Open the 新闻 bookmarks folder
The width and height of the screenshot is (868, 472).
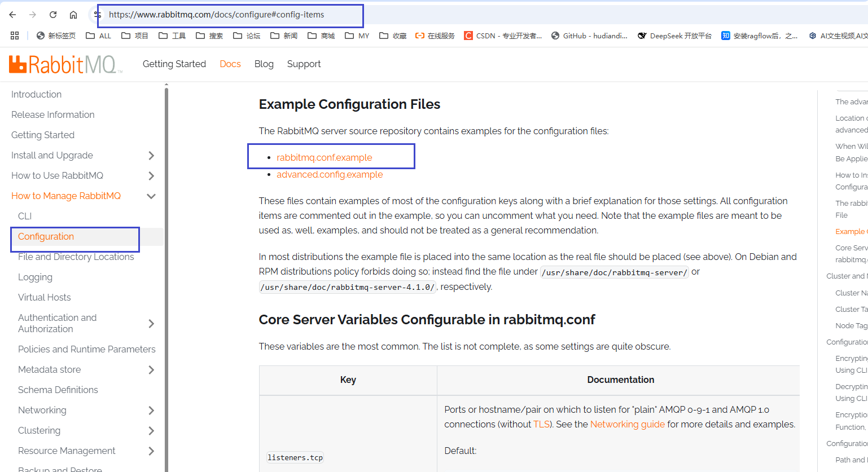pyautogui.click(x=284, y=36)
